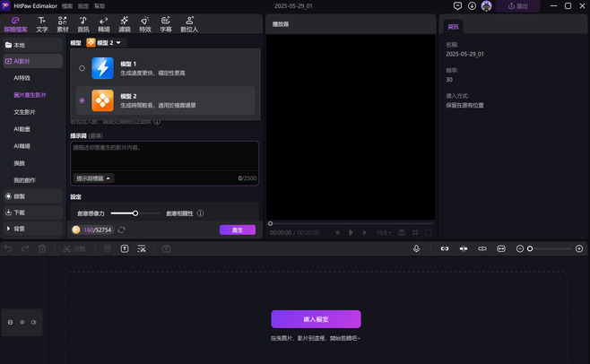Open the 素材 elements tab

(x=63, y=24)
